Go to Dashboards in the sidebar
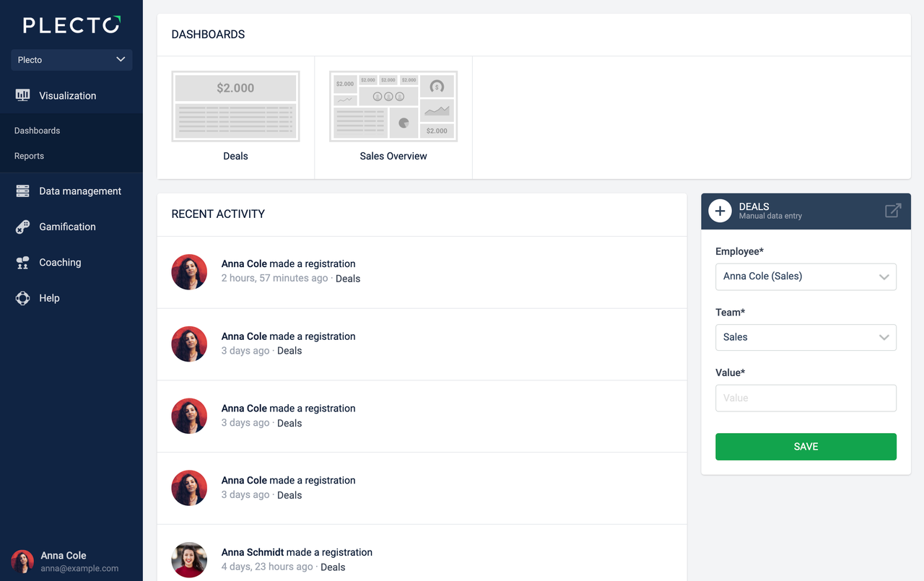The height and width of the screenshot is (581, 924). coord(37,131)
